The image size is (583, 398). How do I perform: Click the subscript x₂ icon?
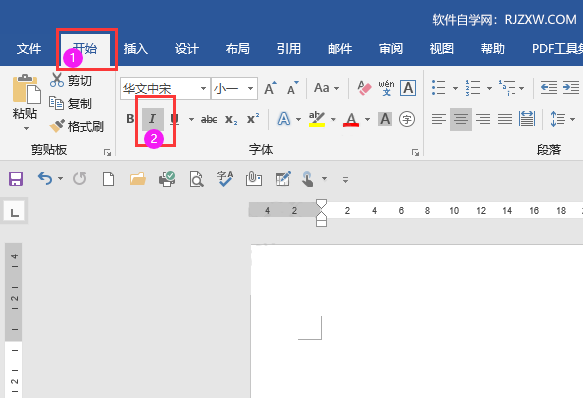coord(231,119)
